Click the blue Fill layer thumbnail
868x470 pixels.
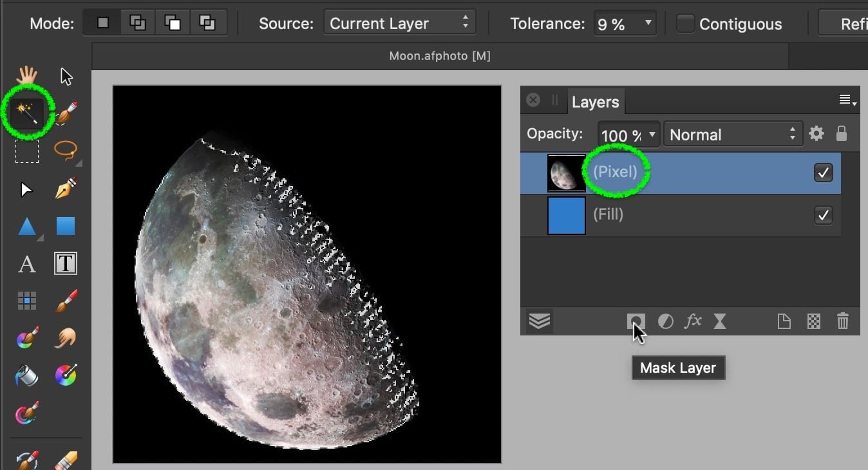(566, 215)
